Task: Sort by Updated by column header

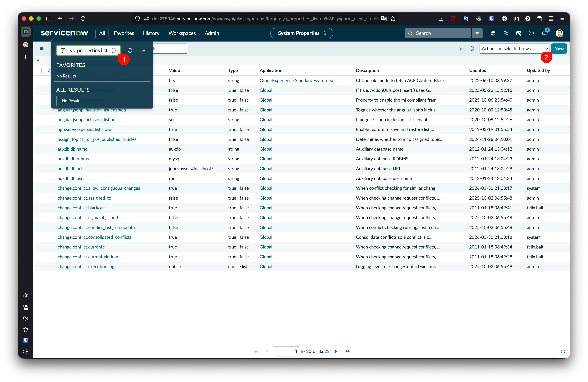Action: (x=538, y=70)
